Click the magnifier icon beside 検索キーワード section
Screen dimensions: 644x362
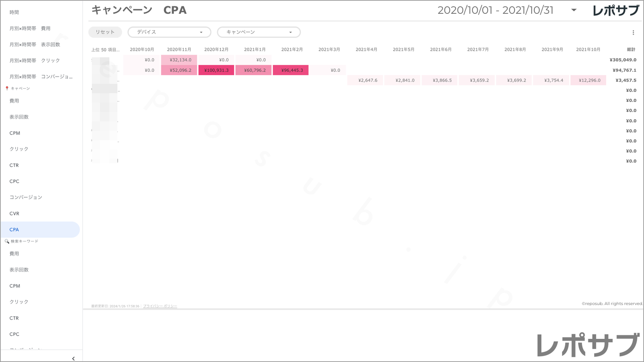tap(7, 241)
